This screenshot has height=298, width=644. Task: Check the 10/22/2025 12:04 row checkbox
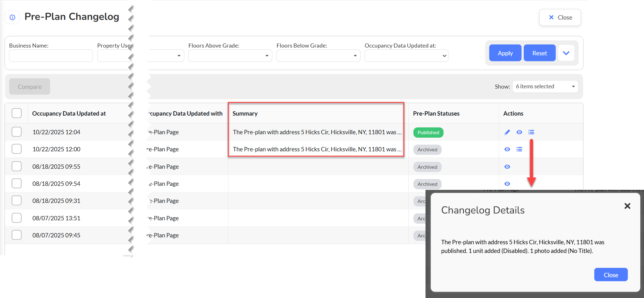tap(17, 132)
